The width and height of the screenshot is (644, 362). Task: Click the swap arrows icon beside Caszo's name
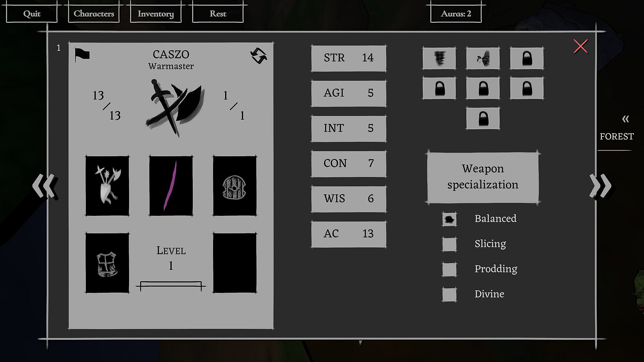259,56
